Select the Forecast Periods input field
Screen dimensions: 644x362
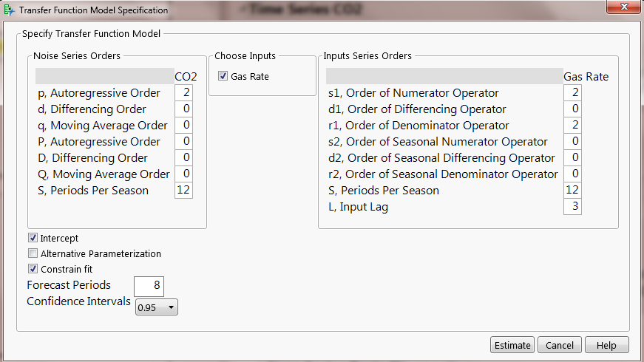click(x=149, y=286)
